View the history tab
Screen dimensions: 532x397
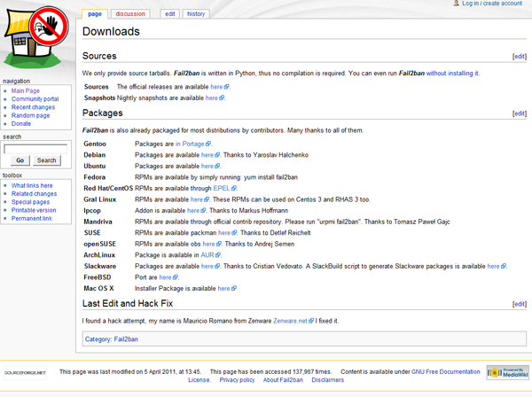pos(196,14)
